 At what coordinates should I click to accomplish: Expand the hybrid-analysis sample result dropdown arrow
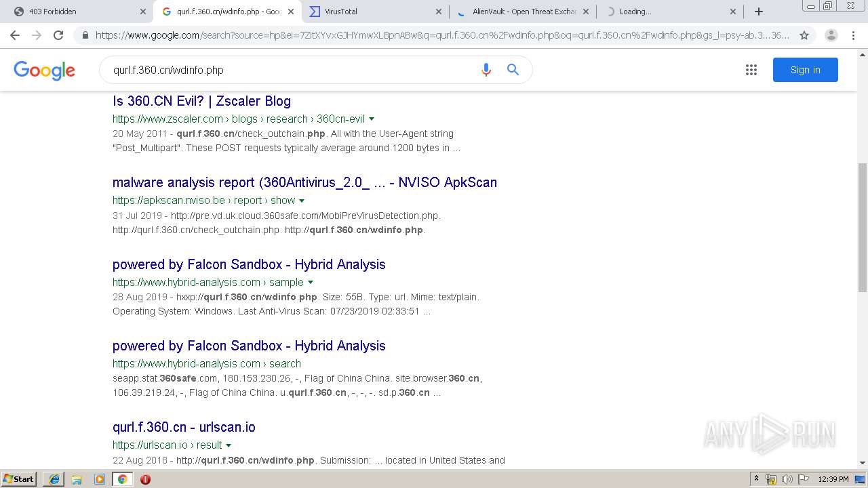[x=311, y=282]
